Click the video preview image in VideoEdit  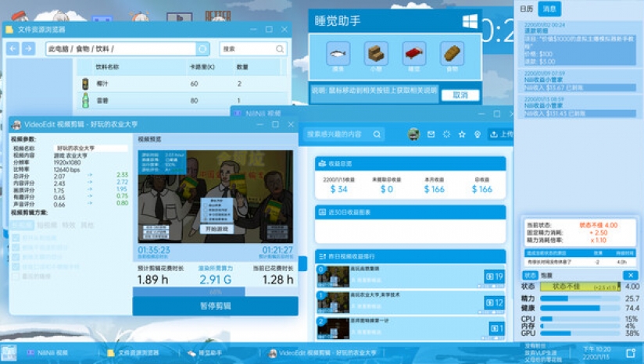[215, 197]
